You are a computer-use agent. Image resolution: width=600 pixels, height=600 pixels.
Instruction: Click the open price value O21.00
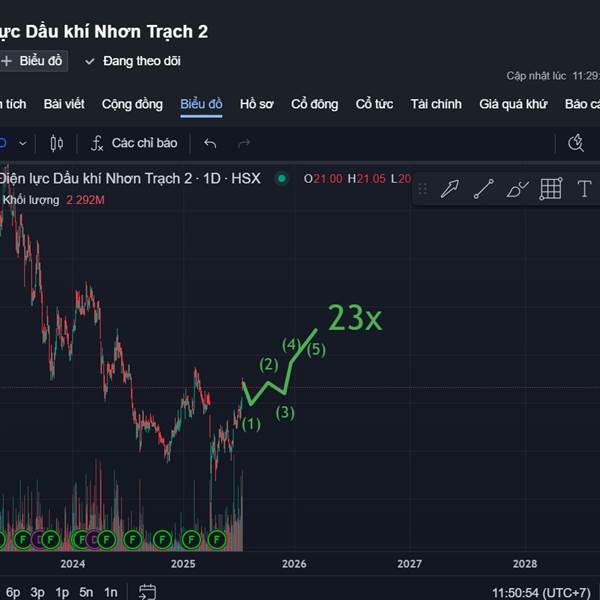point(323,179)
